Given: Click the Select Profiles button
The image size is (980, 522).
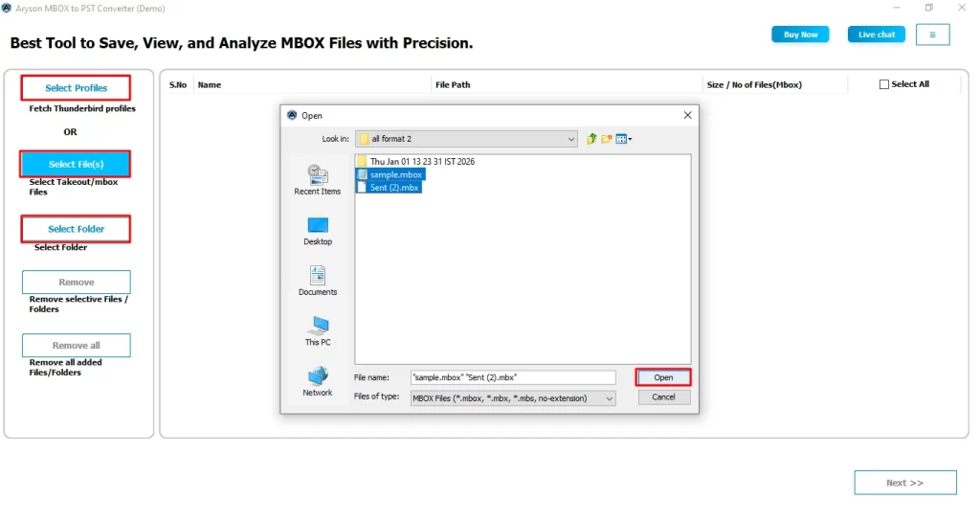Looking at the screenshot, I should (x=77, y=88).
